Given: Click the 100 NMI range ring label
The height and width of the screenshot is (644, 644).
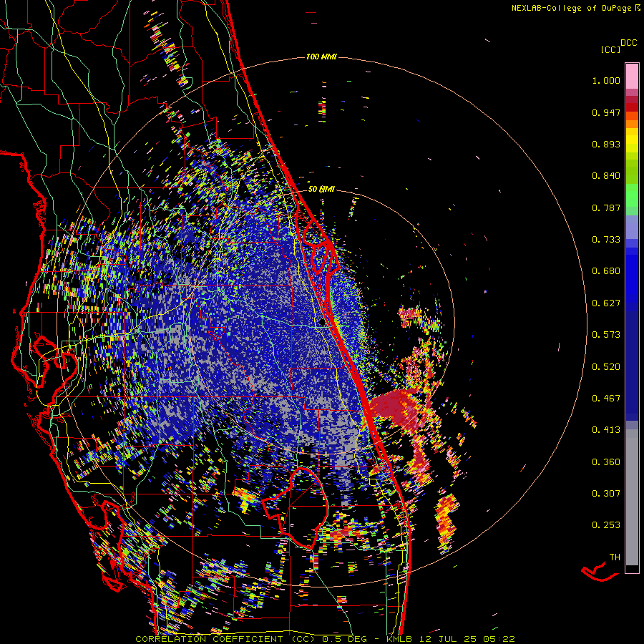Looking at the screenshot, I should tap(321, 57).
